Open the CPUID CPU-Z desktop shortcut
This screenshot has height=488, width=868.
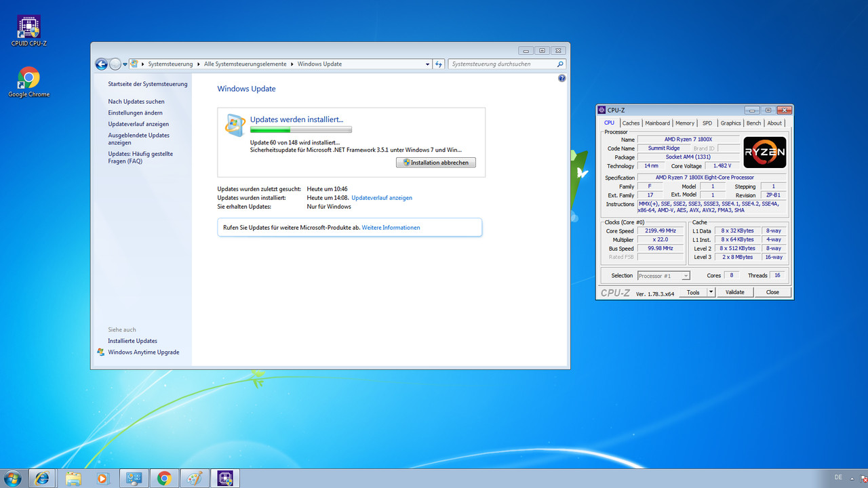click(28, 31)
